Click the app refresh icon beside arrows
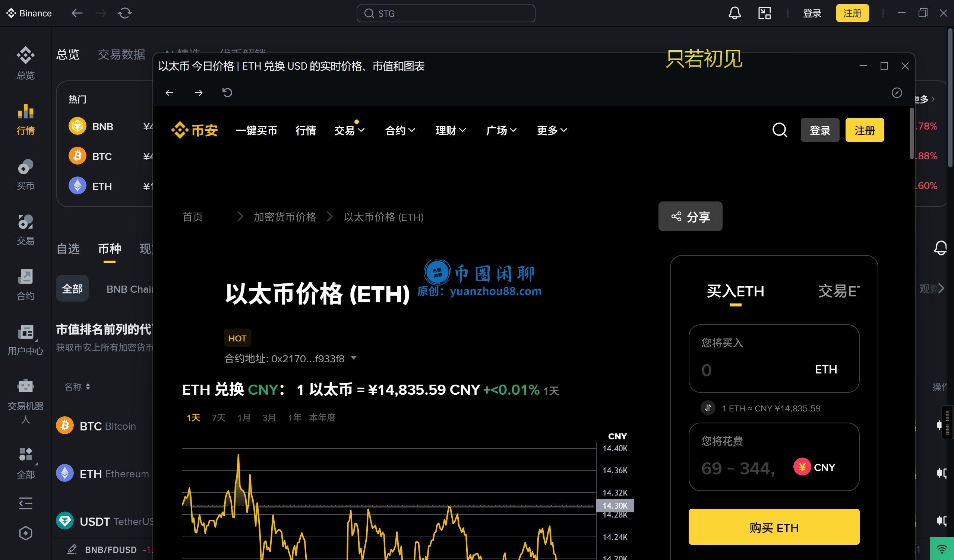The image size is (954, 560). coord(124,13)
